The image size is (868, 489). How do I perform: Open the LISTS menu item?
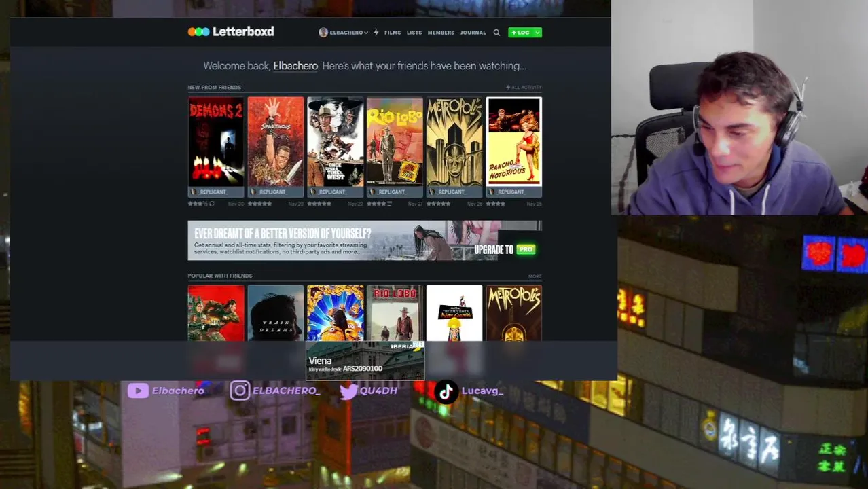coord(414,33)
